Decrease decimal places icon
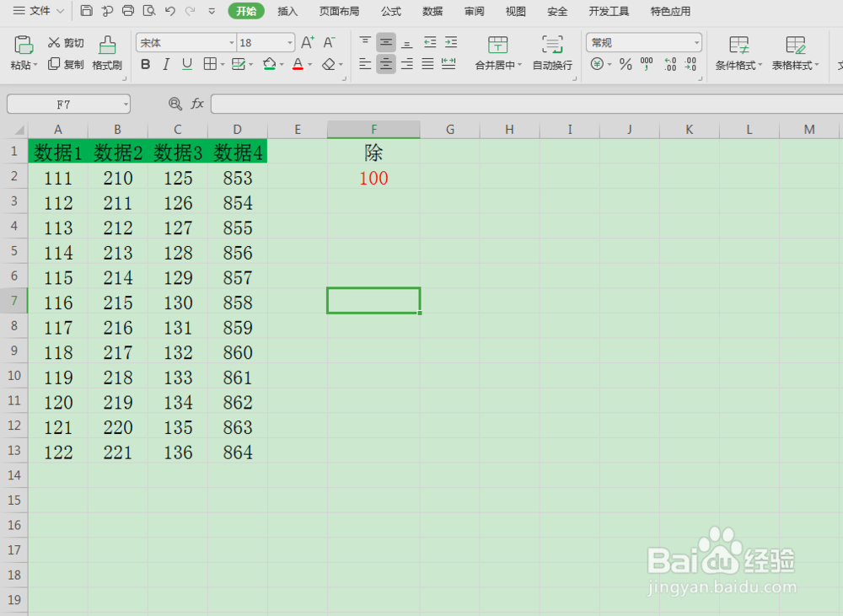843x616 pixels. pyautogui.click(x=691, y=65)
